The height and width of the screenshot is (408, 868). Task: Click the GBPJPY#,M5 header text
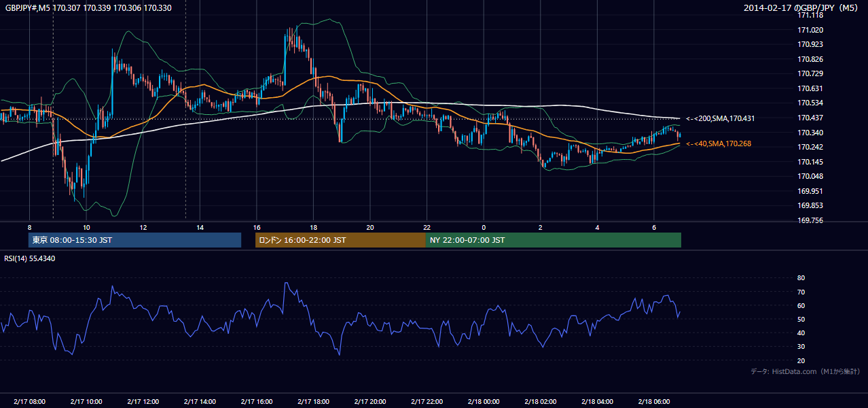(x=88, y=8)
